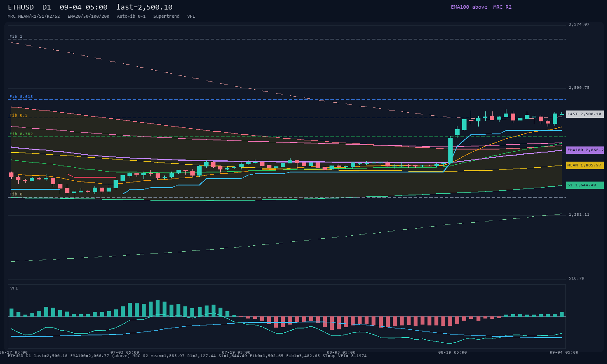Select the S1 1,644.49 price tag

[585, 185]
